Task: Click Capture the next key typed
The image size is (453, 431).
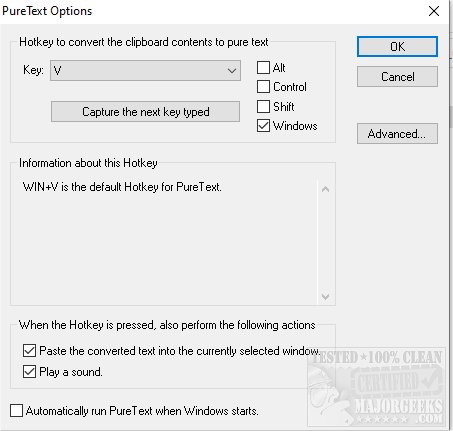Action: click(x=145, y=112)
